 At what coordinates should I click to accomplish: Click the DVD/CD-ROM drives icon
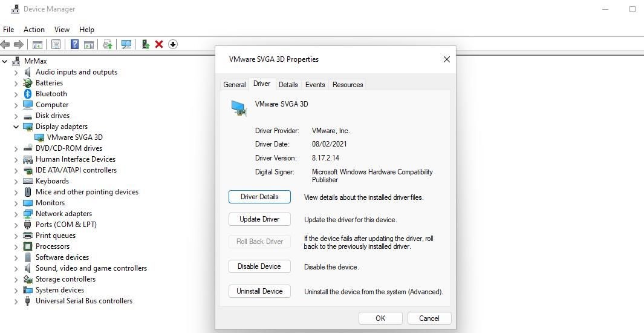tap(28, 148)
